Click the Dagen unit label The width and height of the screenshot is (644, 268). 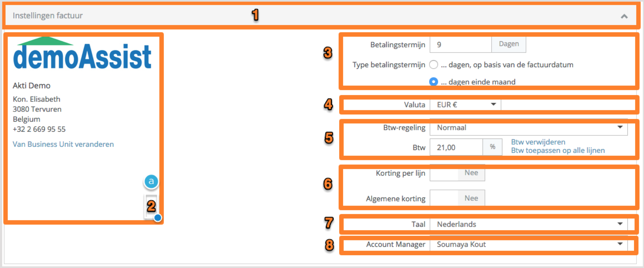pyautogui.click(x=509, y=44)
